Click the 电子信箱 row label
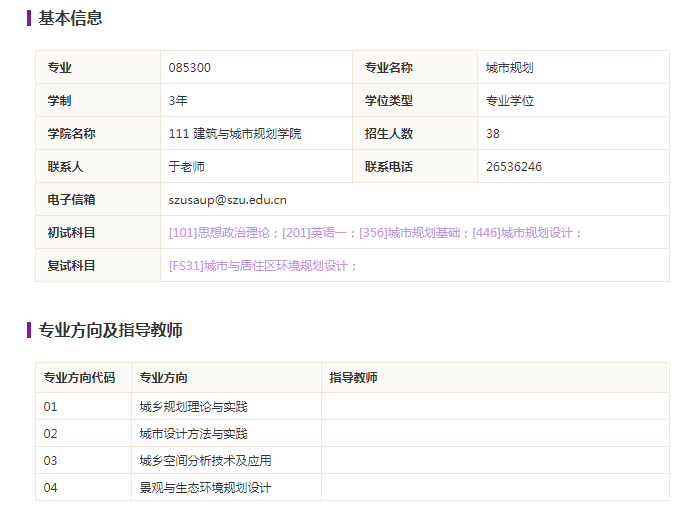The height and width of the screenshot is (515, 685). click(x=71, y=200)
